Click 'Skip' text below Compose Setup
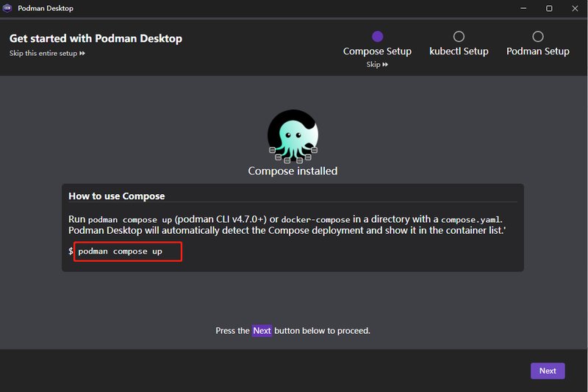 [373, 65]
